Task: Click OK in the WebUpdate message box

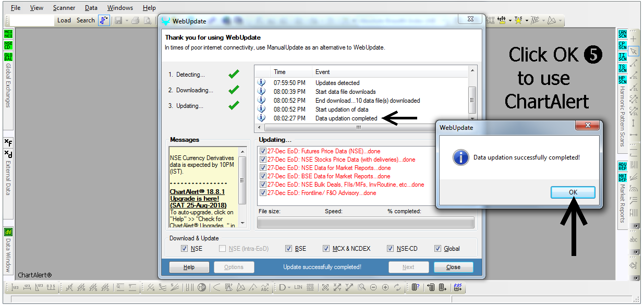Action: click(573, 192)
